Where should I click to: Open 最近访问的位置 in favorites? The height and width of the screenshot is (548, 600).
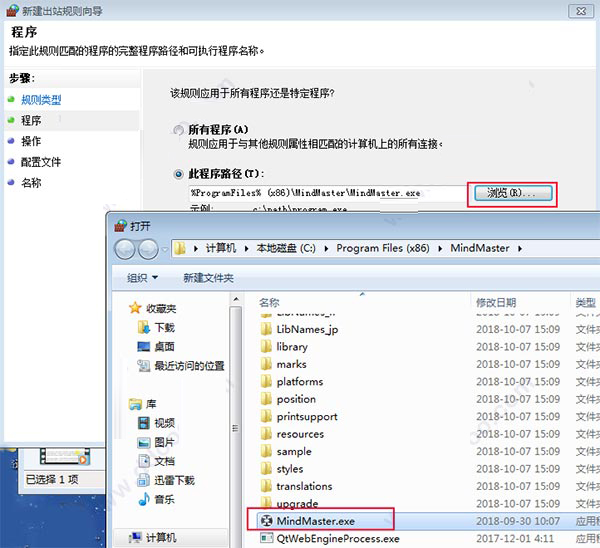189,366
